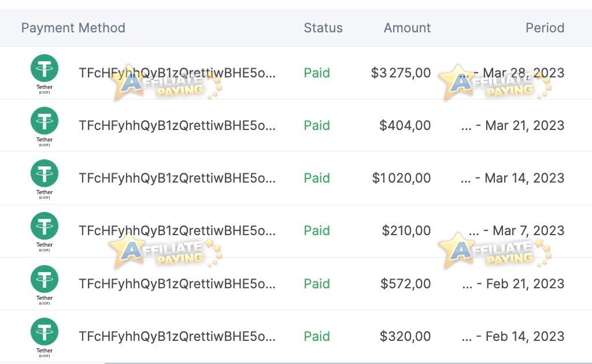This screenshot has height=364, width=592.
Task: Sort by Amount column header
Action: 408,28
